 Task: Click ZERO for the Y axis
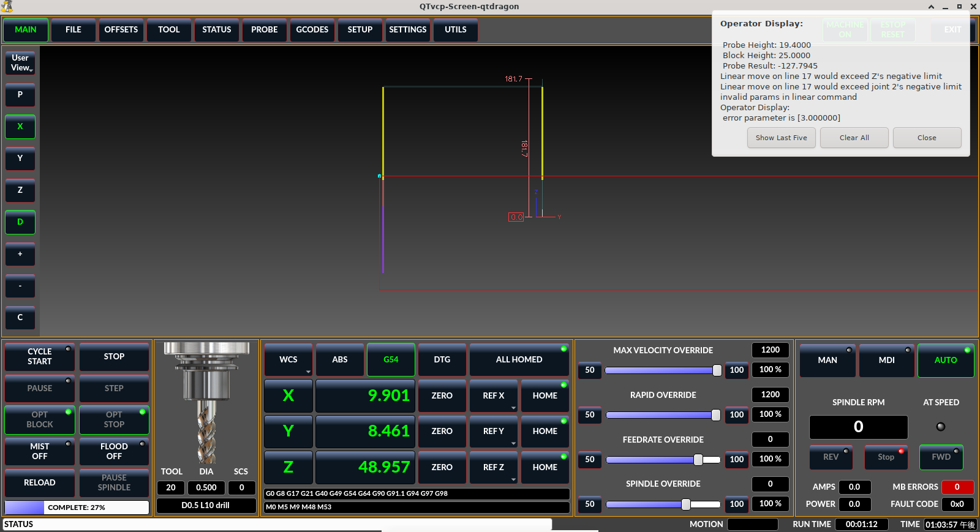442,432
